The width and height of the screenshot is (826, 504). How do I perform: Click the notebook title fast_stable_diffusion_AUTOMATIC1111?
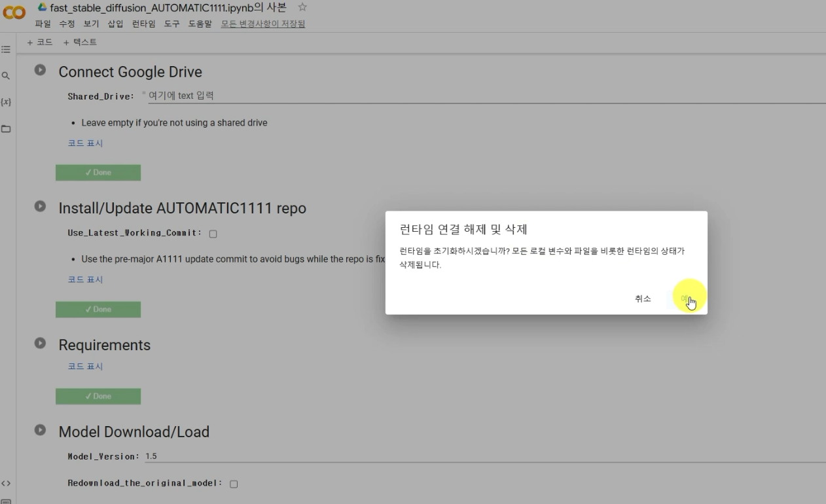pyautogui.click(x=168, y=7)
